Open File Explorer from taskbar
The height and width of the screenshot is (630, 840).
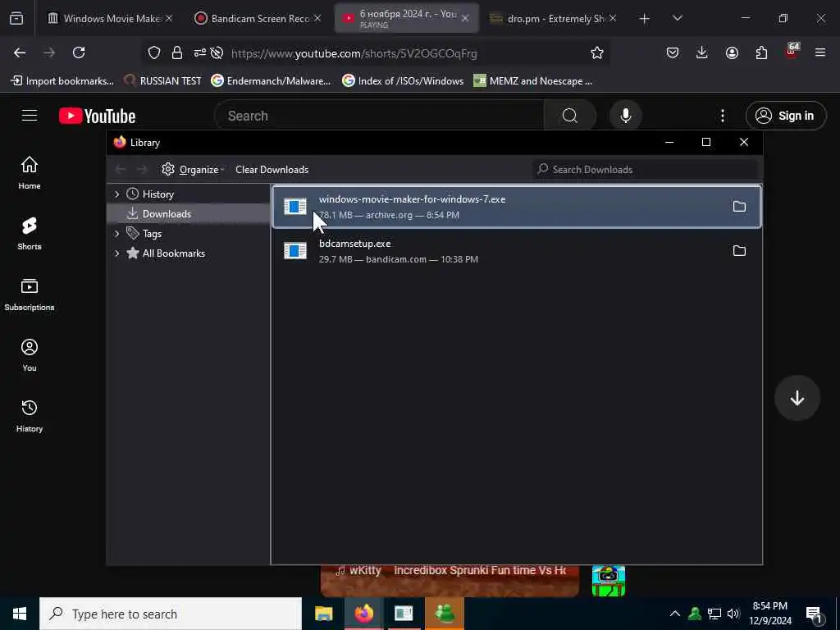click(x=323, y=614)
